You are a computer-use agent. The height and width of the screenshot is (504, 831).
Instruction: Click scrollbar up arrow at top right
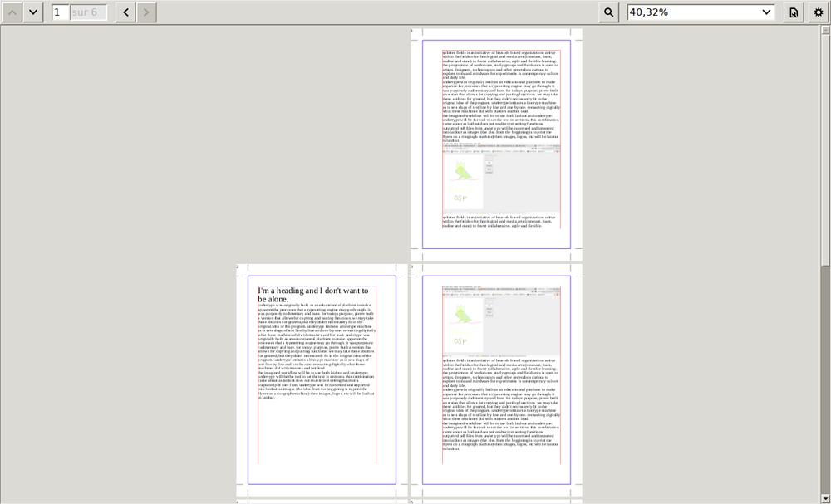pos(825,31)
